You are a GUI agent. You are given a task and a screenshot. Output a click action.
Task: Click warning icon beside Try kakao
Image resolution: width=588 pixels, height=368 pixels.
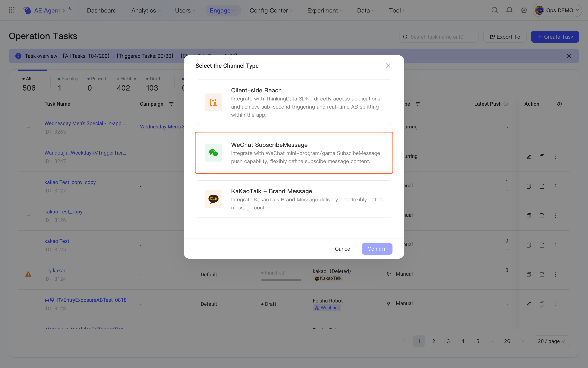pyautogui.click(x=28, y=274)
